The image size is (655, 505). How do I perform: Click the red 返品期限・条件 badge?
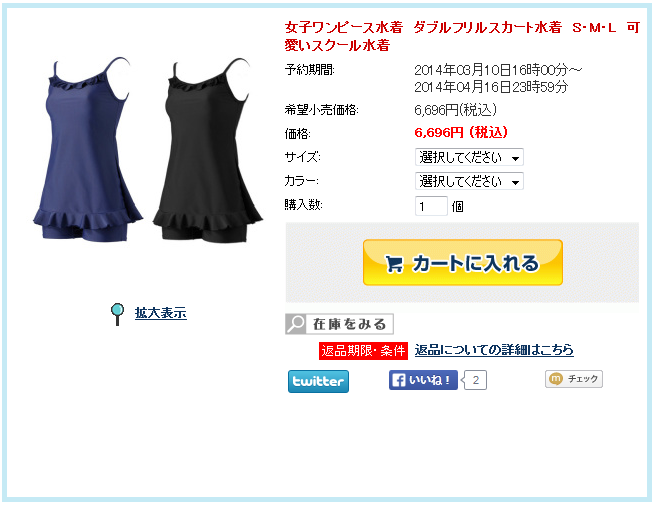tap(363, 350)
